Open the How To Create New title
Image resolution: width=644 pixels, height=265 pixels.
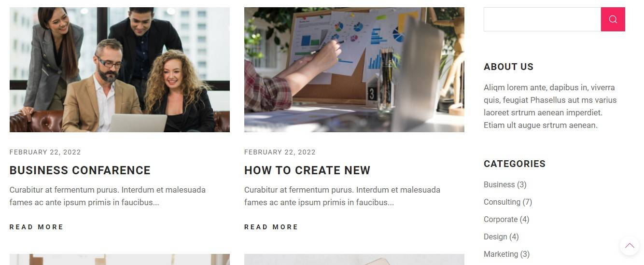point(307,170)
